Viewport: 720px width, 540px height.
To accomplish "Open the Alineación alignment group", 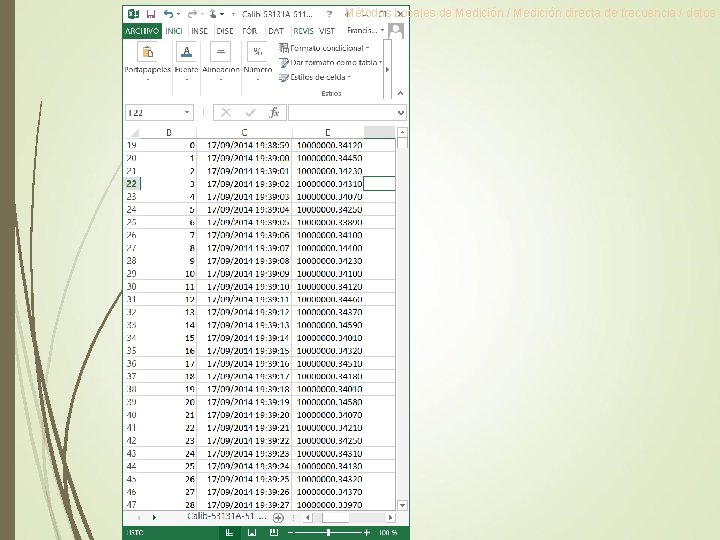I will coord(221,62).
